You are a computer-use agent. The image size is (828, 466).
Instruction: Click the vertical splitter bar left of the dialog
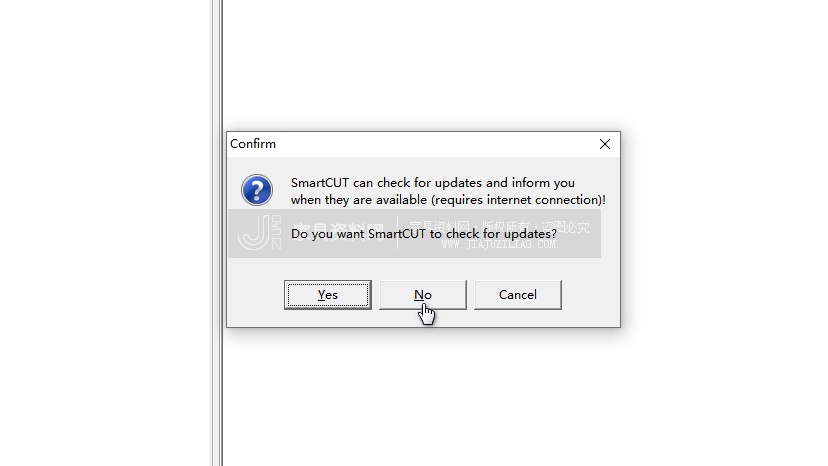tap(217, 233)
